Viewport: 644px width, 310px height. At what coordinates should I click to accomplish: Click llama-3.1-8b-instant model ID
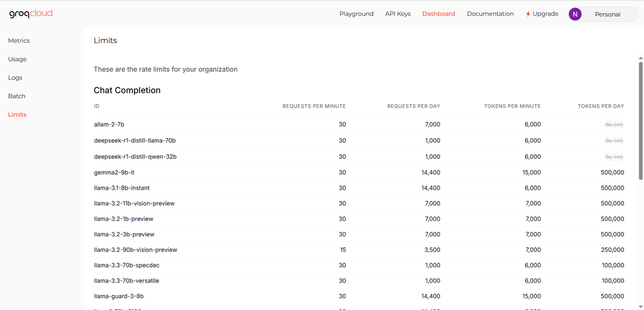tap(122, 188)
